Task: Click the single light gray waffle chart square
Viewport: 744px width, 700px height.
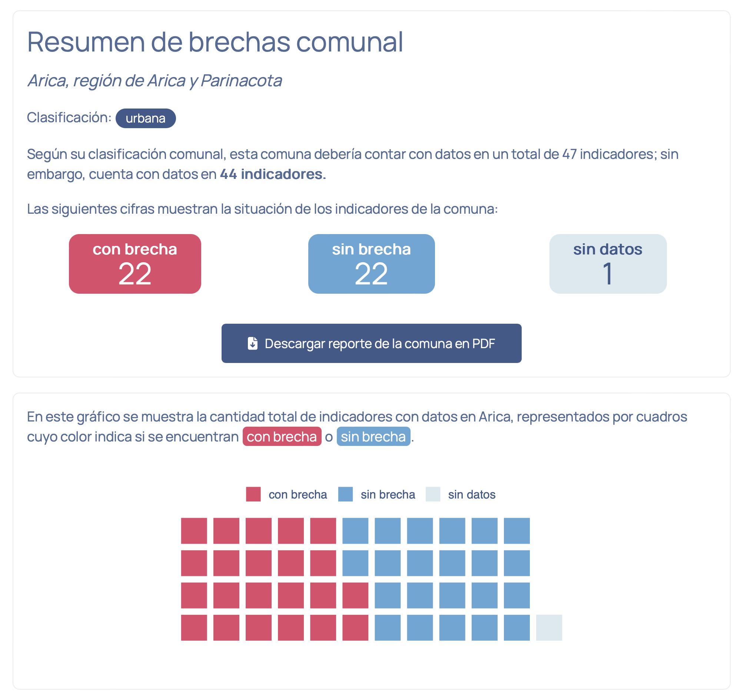Action: [549, 627]
